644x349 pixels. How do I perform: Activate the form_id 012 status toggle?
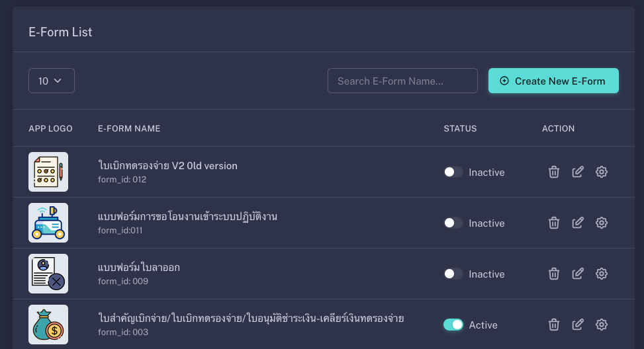(453, 172)
